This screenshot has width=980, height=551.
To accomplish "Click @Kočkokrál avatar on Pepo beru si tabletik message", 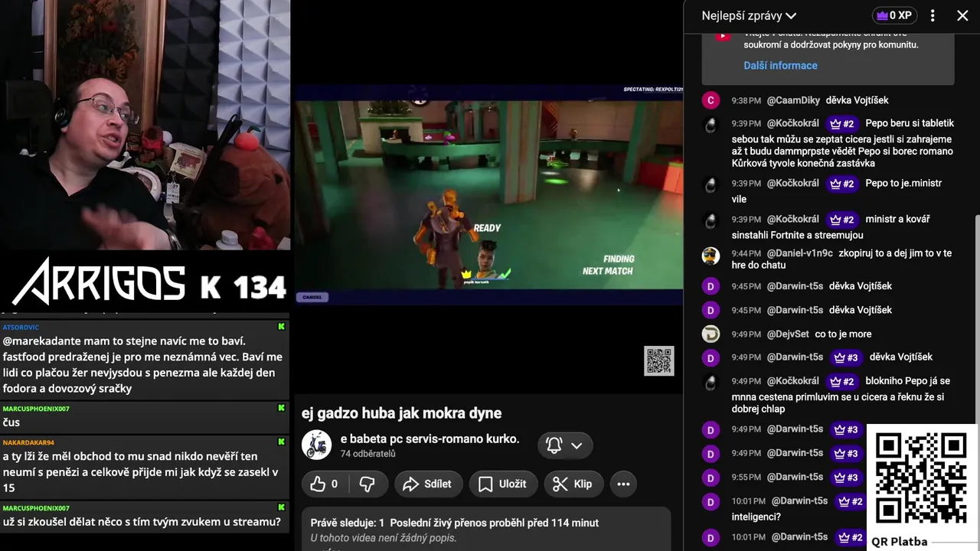I will pyautogui.click(x=710, y=126).
